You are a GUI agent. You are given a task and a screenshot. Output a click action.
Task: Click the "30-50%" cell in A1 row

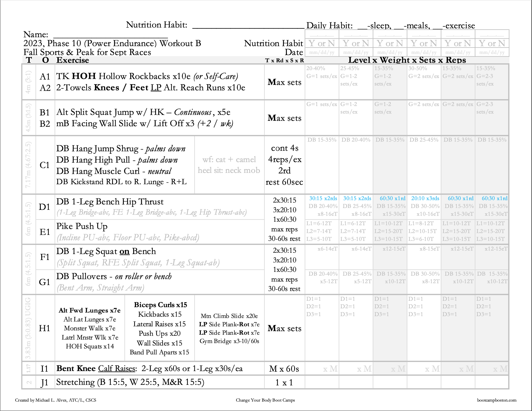pos(418,68)
